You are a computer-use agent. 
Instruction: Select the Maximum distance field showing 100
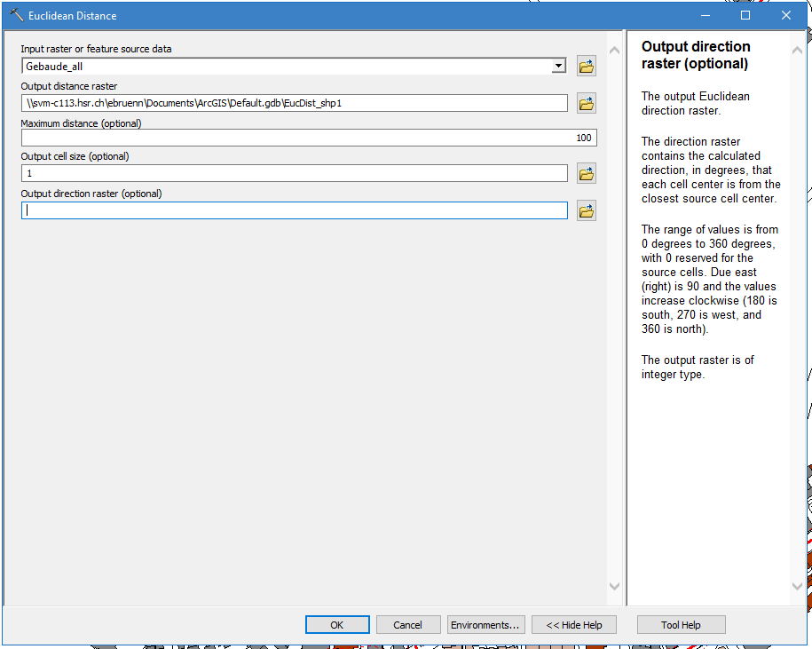(308, 138)
